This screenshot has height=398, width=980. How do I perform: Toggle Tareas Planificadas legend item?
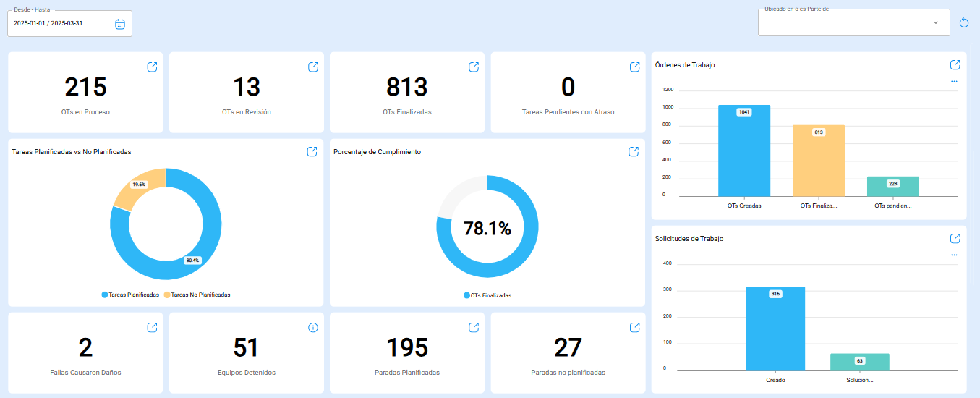pyautogui.click(x=130, y=295)
